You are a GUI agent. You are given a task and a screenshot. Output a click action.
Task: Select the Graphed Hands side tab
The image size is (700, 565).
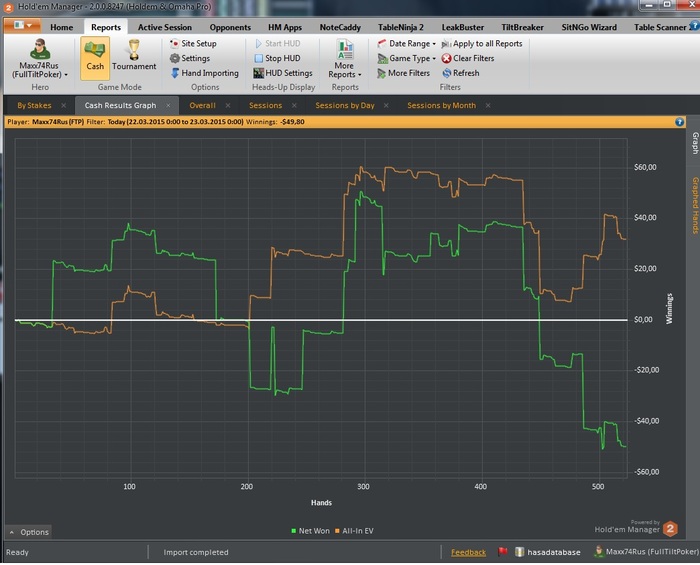(695, 205)
